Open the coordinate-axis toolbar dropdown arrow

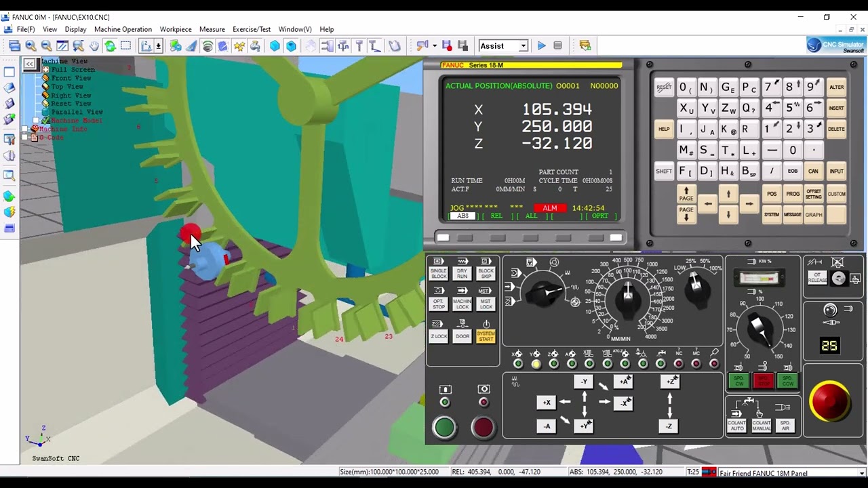(158, 46)
